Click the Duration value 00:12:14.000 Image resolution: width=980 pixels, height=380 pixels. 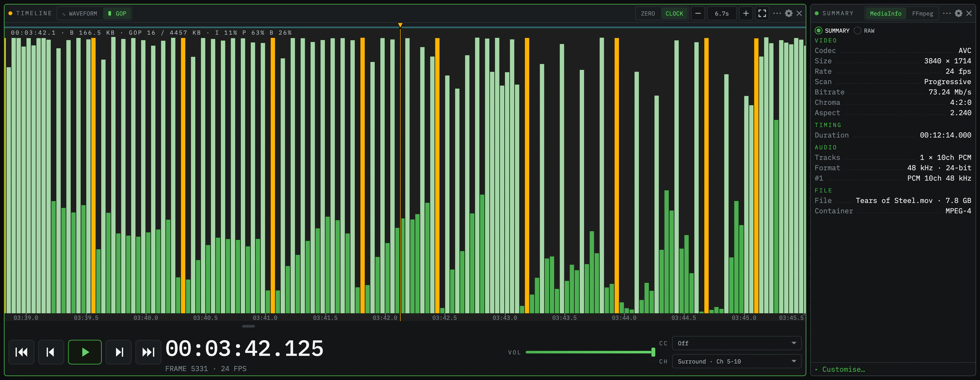pos(946,135)
